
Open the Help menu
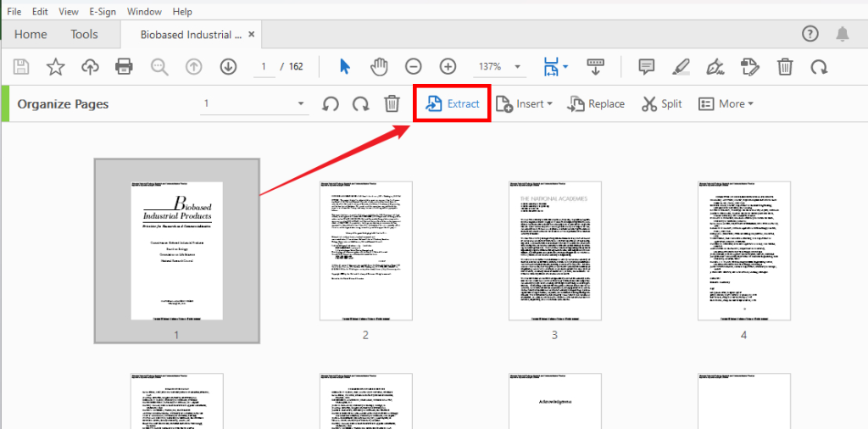coord(182,11)
